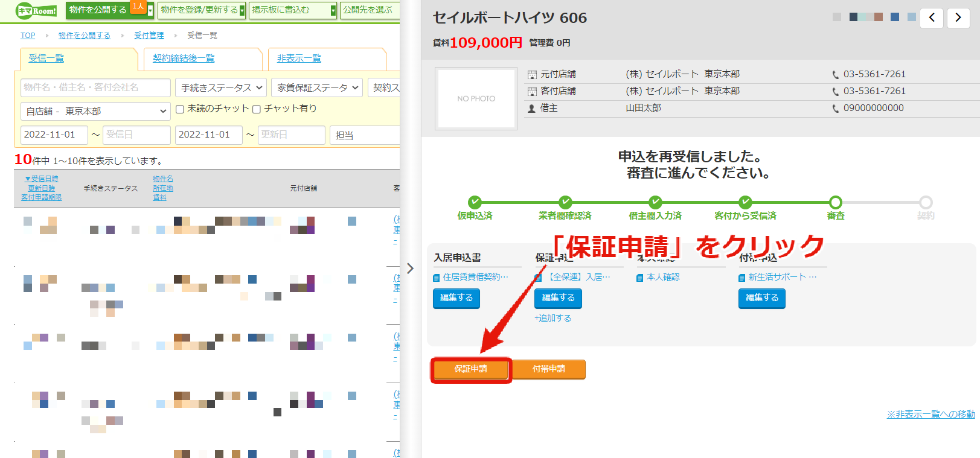Click the next property arrow button
The image size is (980, 458).
tap(958, 18)
